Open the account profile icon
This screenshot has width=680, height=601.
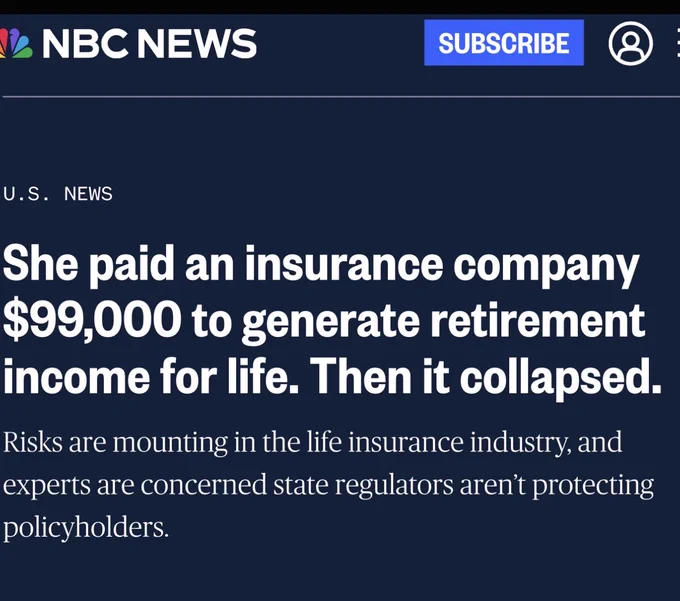[x=631, y=43]
